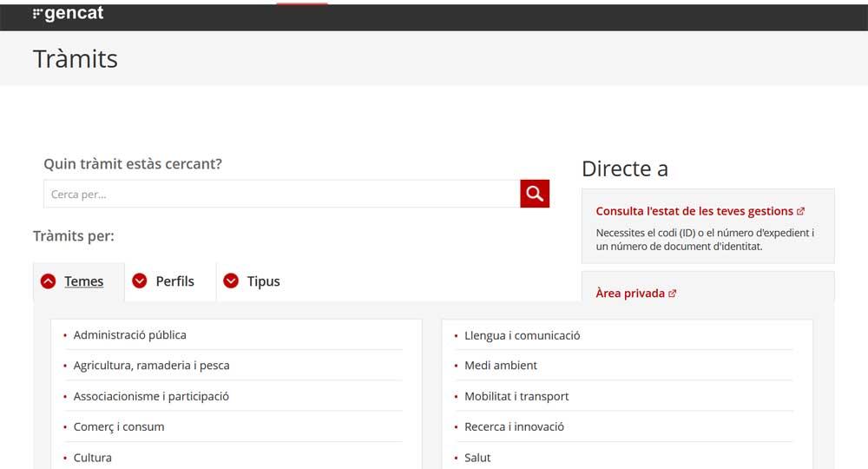
Task: Switch to the Perfils tab
Action: click(175, 281)
